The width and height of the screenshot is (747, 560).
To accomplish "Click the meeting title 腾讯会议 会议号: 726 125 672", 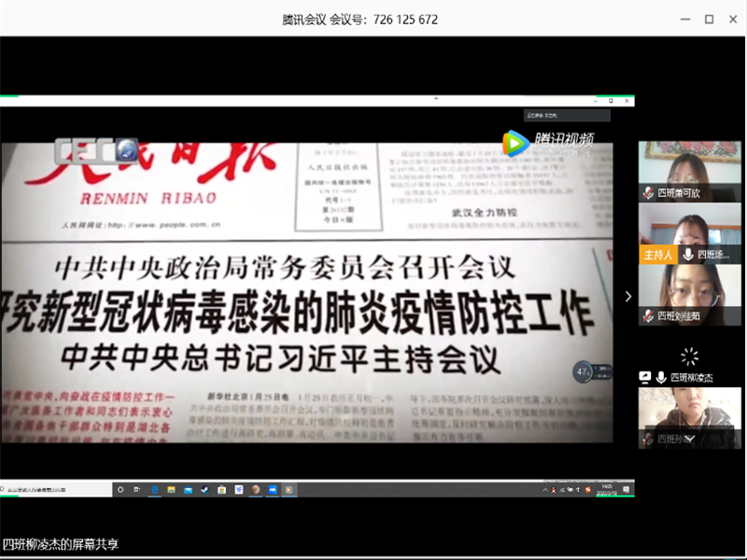I will (359, 20).
